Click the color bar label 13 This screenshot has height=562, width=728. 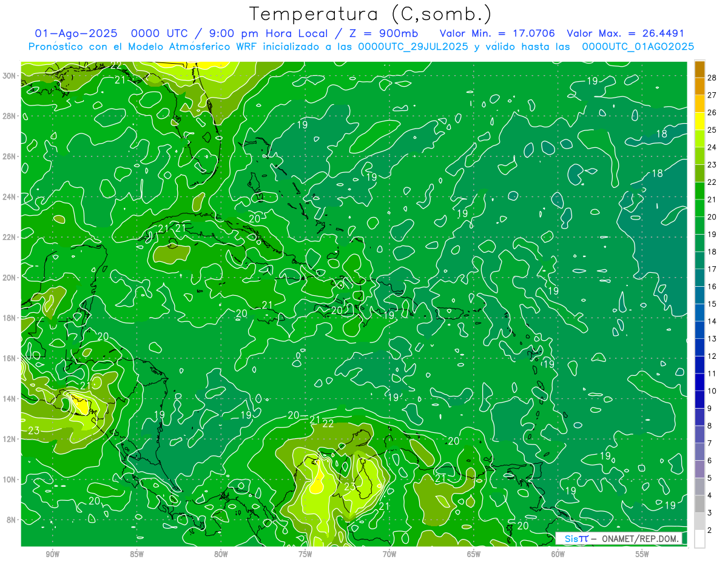712,339
